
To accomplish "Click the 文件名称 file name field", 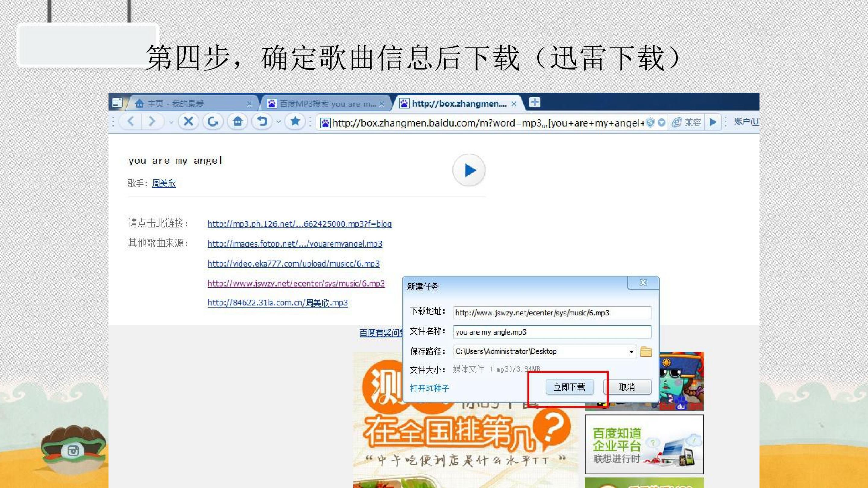I will (552, 332).
